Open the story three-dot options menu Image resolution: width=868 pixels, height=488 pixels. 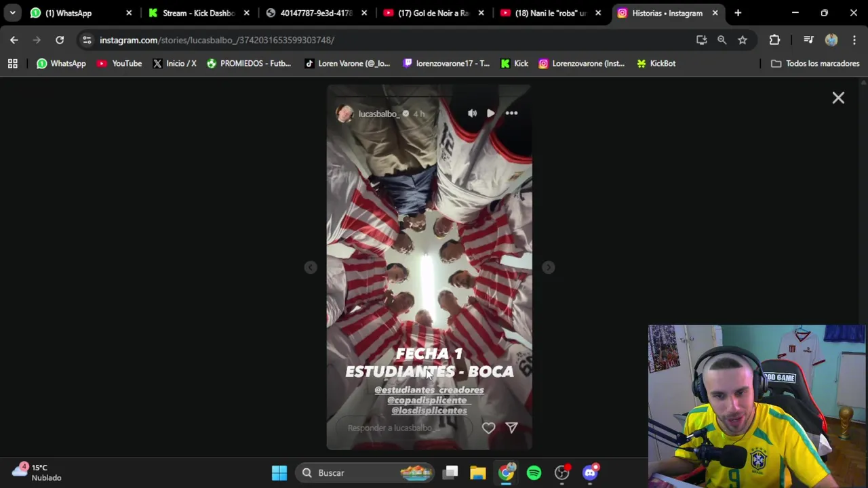click(511, 114)
